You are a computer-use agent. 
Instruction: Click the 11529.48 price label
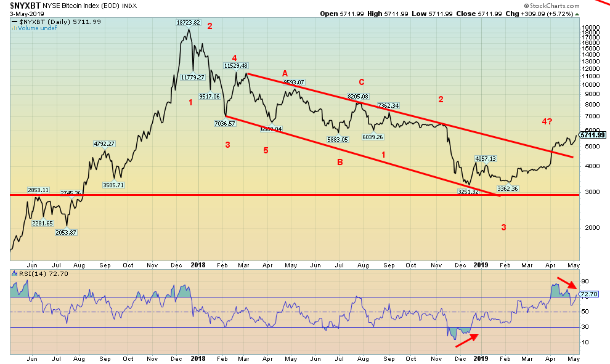pos(235,66)
